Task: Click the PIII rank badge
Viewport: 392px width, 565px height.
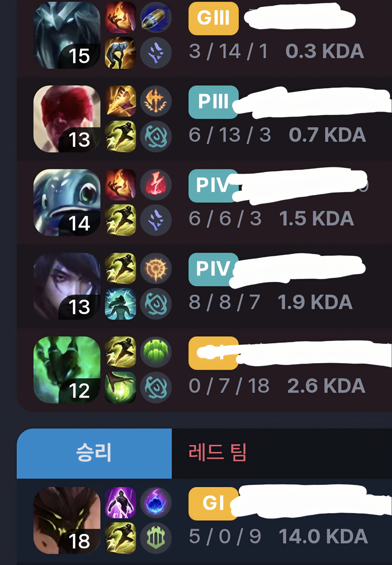Action: (x=213, y=102)
